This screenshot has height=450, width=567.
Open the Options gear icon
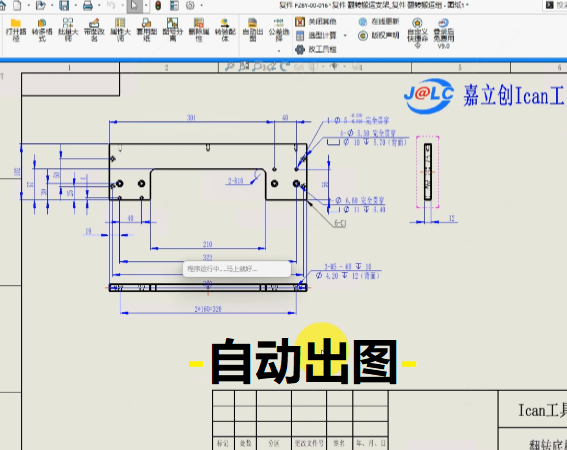(x=190, y=5)
